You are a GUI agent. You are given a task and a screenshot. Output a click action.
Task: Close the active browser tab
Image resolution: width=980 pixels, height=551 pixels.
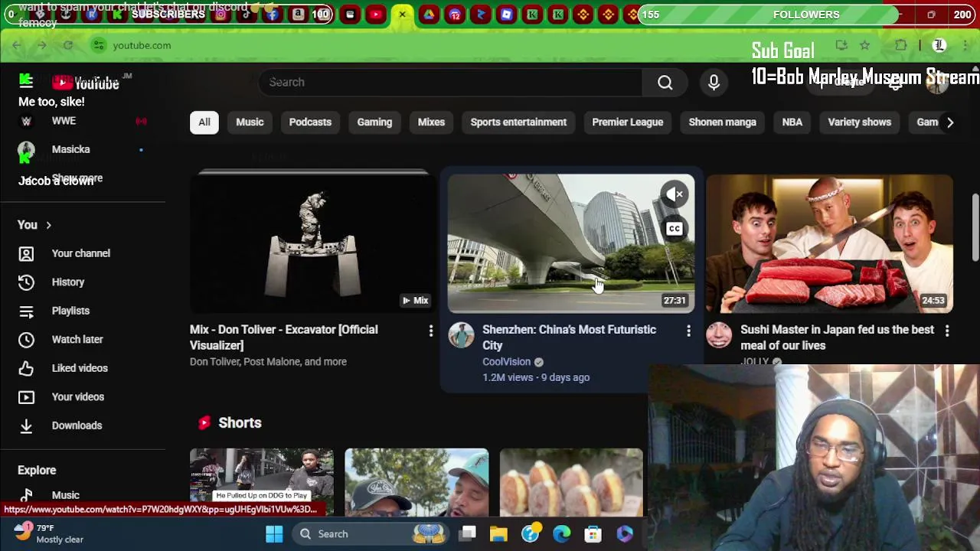[402, 15]
